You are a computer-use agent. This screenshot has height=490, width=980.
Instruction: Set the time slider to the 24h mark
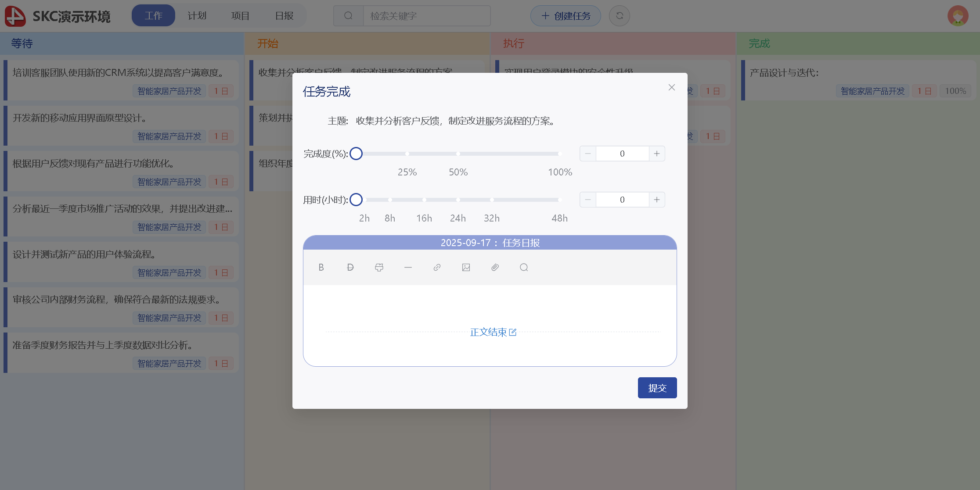click(x=458, y=200)
